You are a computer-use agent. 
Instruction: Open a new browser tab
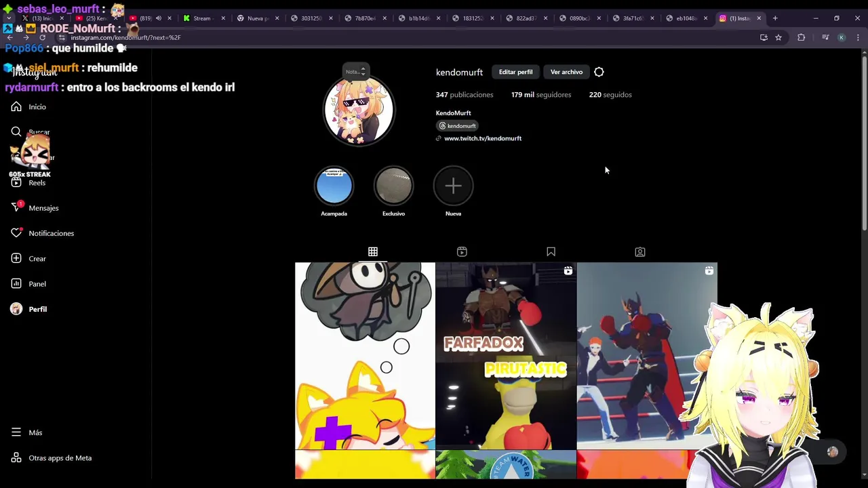point(775,18)
